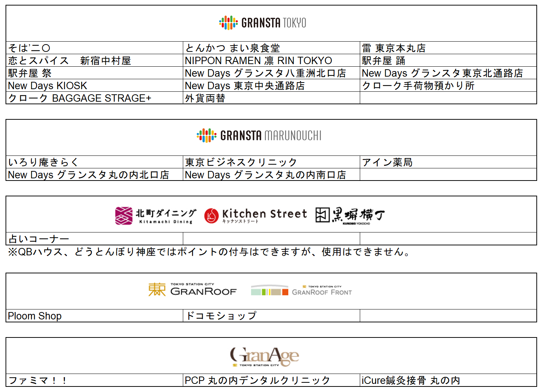Select the 東京ビジネスクリニック cell
Screen dimensions: 543x392
(271, 162)
